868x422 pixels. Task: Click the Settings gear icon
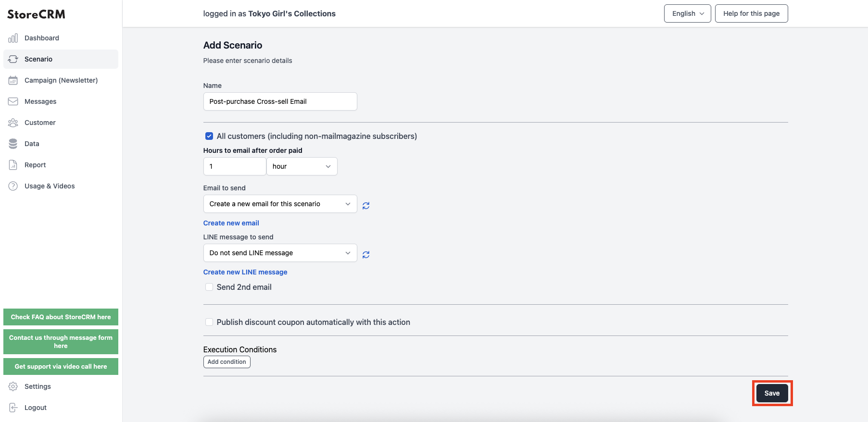tap(13, 386)
